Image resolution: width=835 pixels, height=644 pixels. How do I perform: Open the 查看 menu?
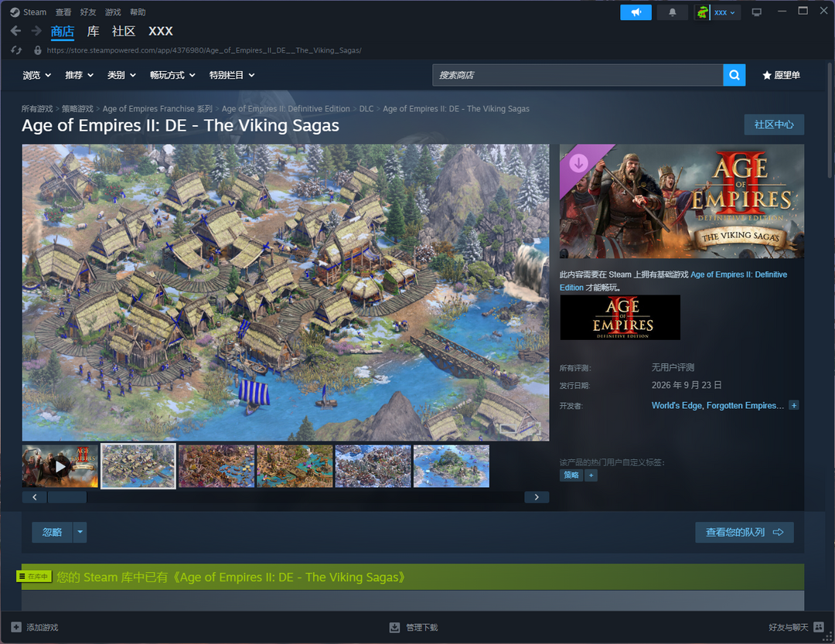click(63, 12)
